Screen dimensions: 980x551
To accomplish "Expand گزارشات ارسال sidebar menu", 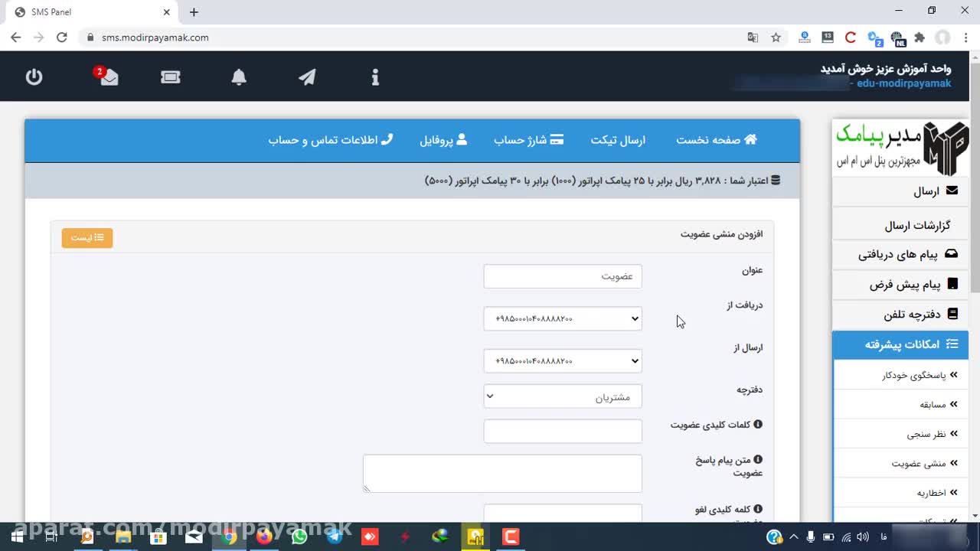I will pos(900,225).
